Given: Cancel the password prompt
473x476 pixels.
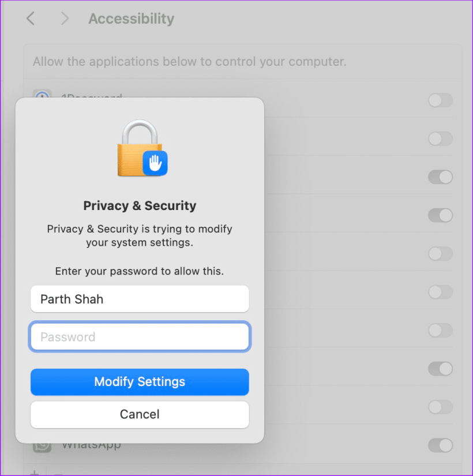Looking at the screenshot, I should click(140, 414).
